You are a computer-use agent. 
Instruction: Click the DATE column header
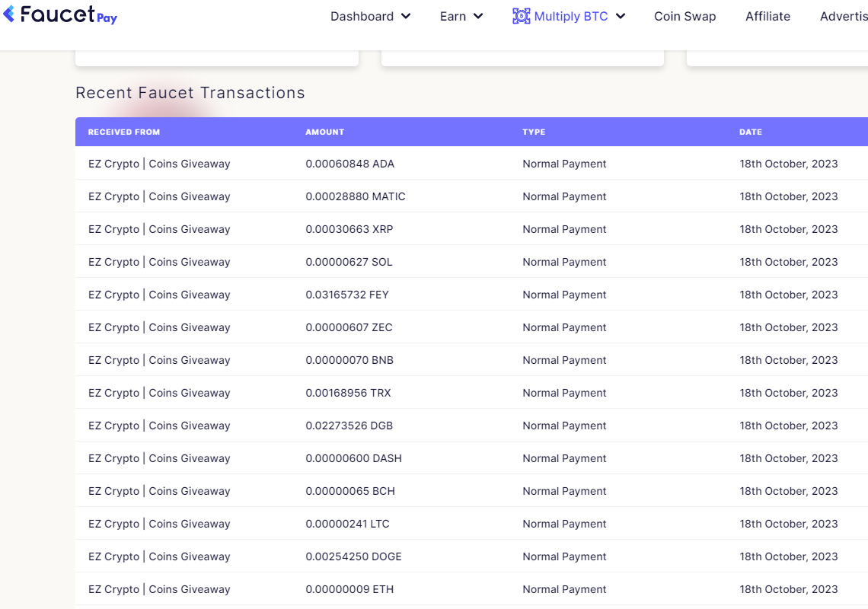pyautogui.click(x=751, y=132)
